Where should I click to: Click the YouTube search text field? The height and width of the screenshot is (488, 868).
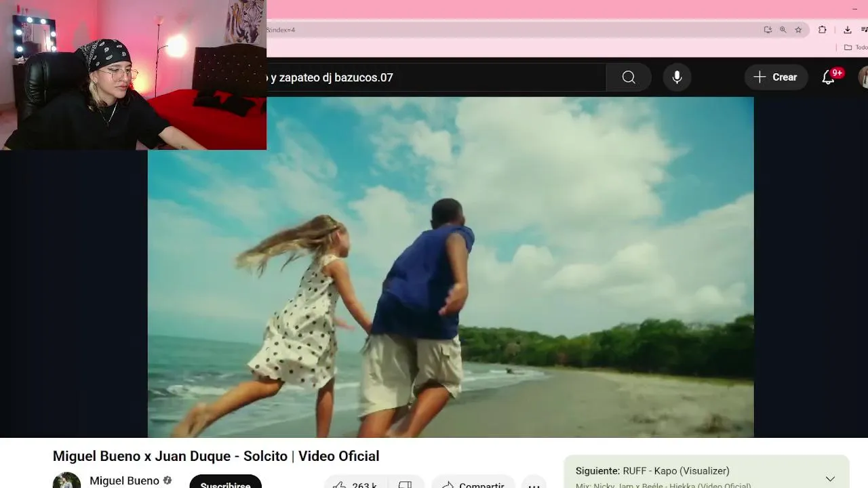click(x=436, y=77)
